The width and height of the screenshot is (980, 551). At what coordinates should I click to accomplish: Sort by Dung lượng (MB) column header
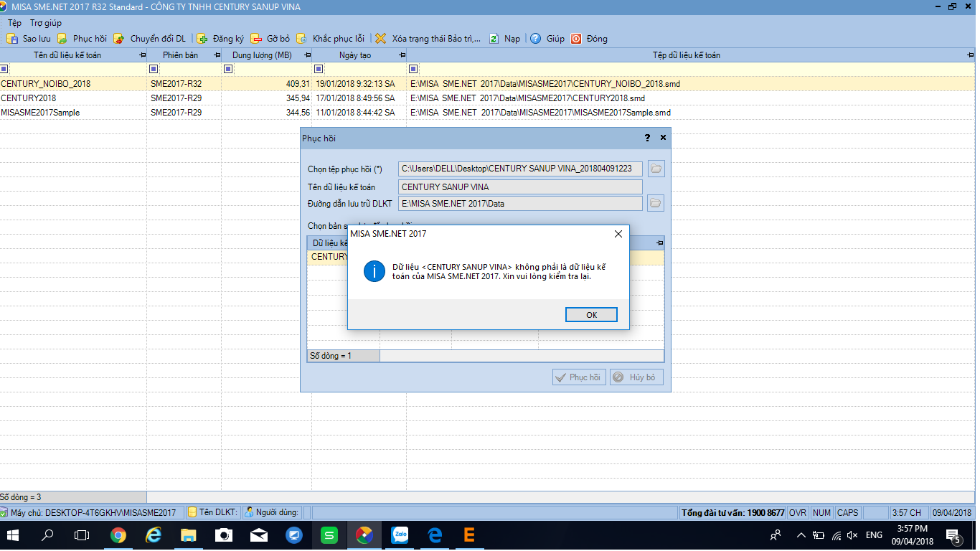point(261,55)
